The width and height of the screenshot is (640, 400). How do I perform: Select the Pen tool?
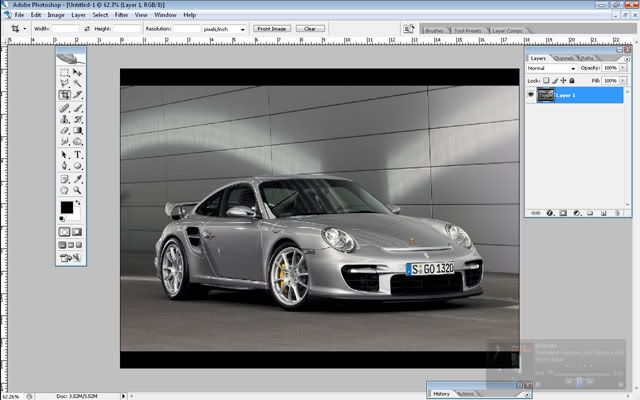(64, 166)
